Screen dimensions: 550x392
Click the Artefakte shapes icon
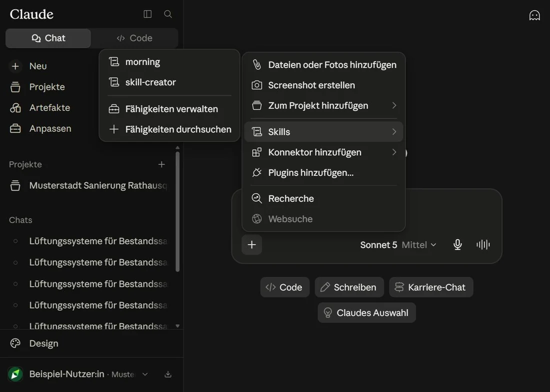15,107
